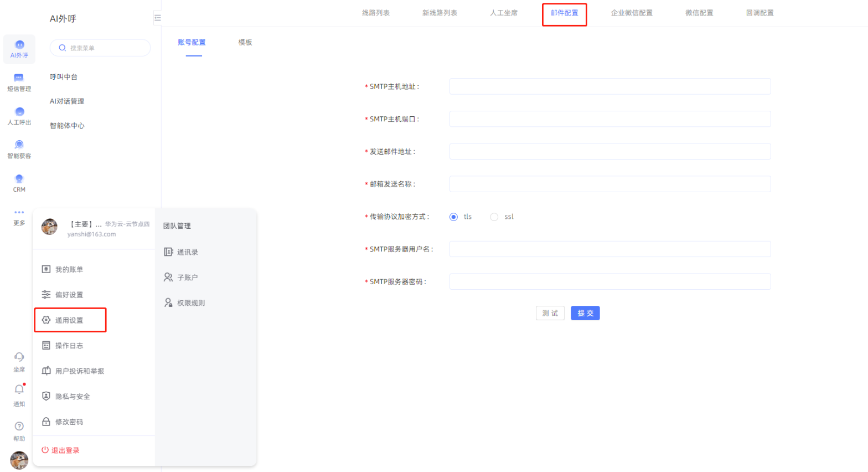Click the 提交 submit button
868x472 pixels.
[x=585, y=314]
